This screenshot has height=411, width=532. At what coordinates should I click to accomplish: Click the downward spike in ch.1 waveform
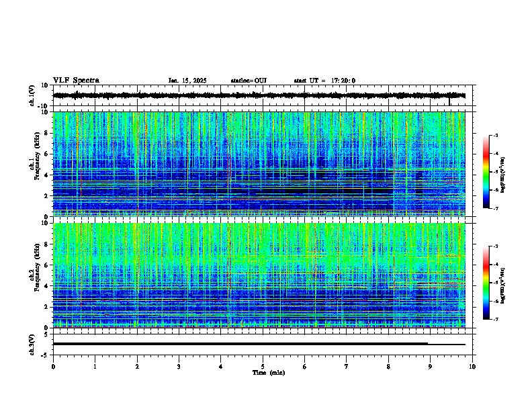click(449, 101)
